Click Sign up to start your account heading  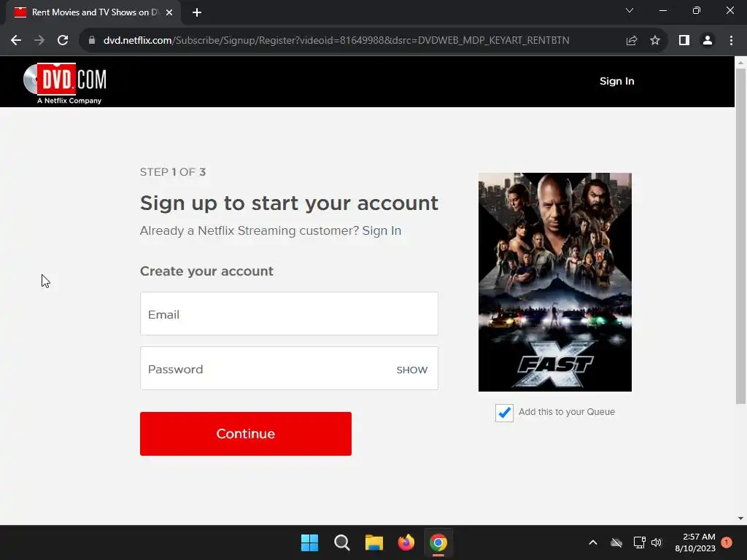(289, 203)
